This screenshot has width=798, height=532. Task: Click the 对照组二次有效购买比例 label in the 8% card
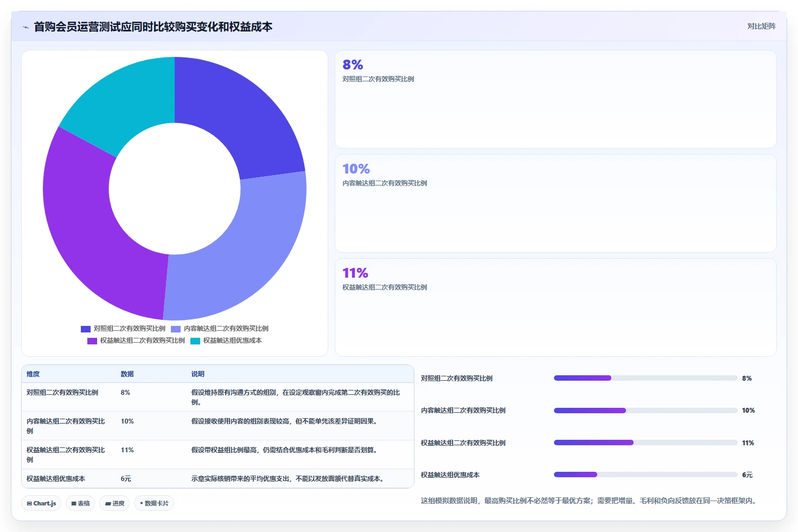point(378,79)
